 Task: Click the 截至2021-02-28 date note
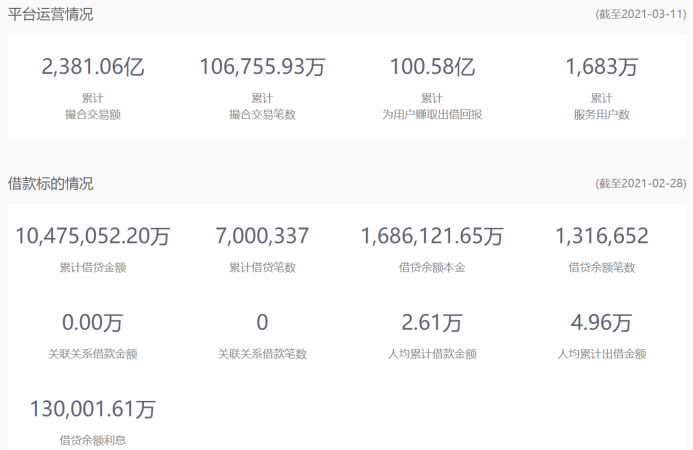point(640,184)
